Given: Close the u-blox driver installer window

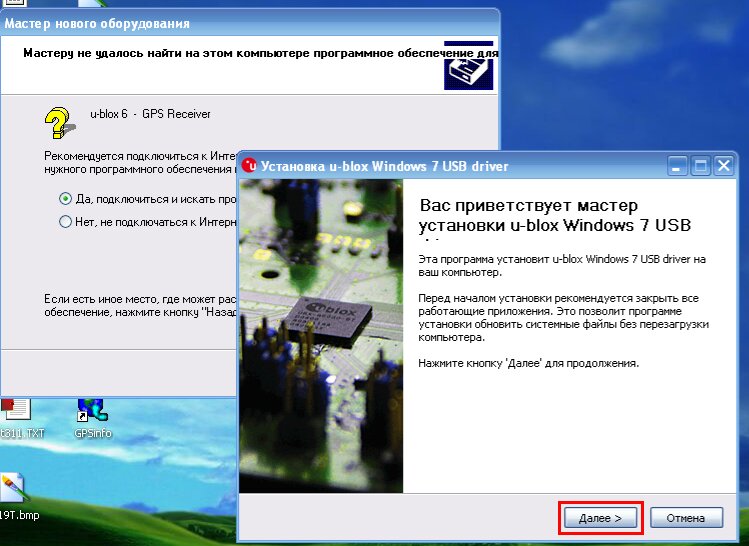Looking at the screenshot, I should 724,166.
